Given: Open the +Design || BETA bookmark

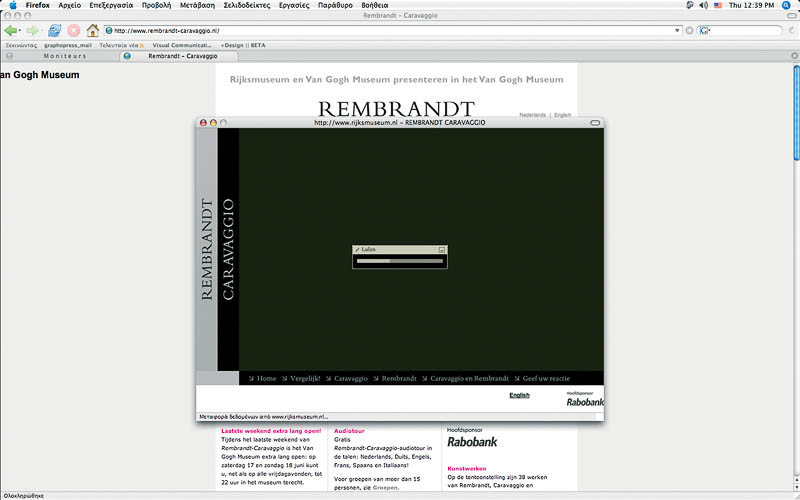Looking at the screenshot, I should 243,45.
